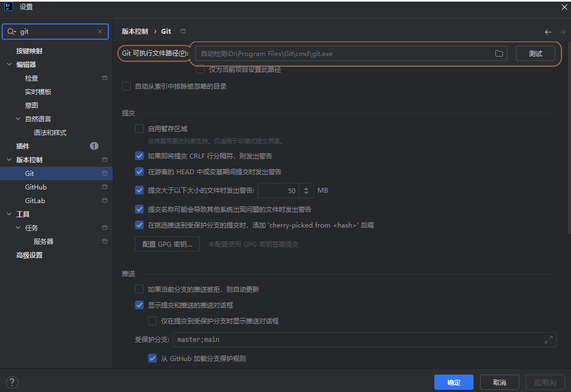Check 自动从索引中排除被忽略的目录

tap(126, 87)
